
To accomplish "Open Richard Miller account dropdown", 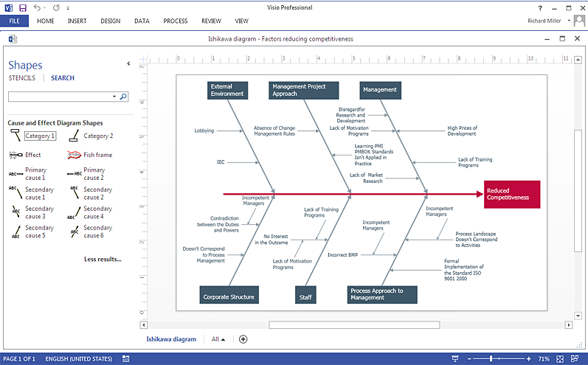I will coord(569,21).
